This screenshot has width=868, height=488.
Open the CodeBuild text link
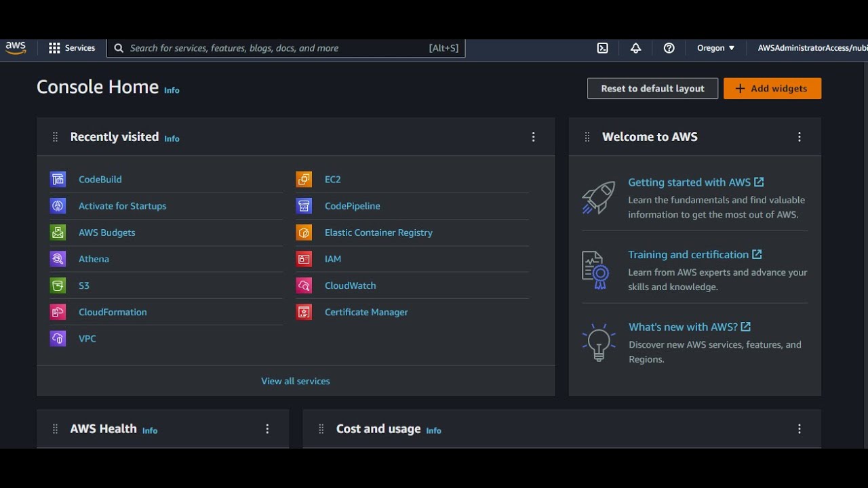click(100, 180)
